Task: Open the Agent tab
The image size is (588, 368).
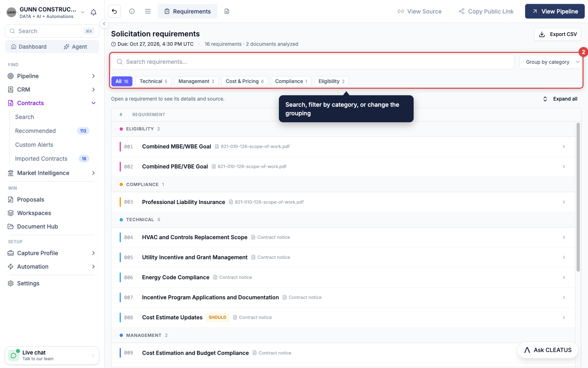Action: (x=75, y=47)
